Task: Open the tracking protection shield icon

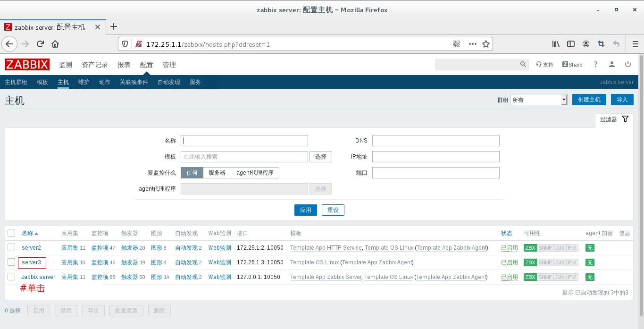Action: pos(125,44)
